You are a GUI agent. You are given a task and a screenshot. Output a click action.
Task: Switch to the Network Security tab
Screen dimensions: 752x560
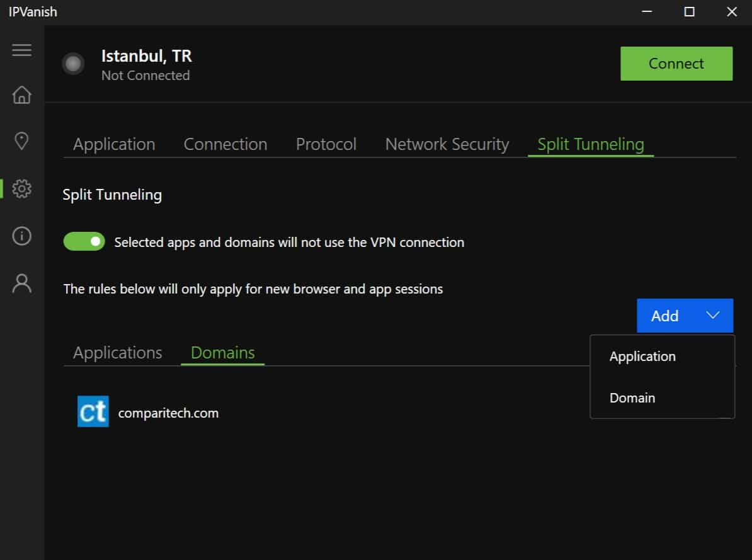point(447,144)
